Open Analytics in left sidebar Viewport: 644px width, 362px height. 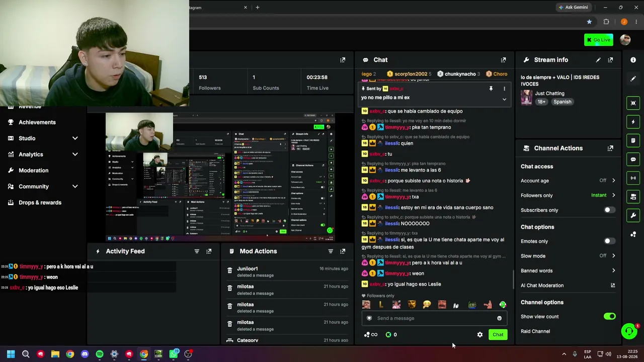point(31,154)
